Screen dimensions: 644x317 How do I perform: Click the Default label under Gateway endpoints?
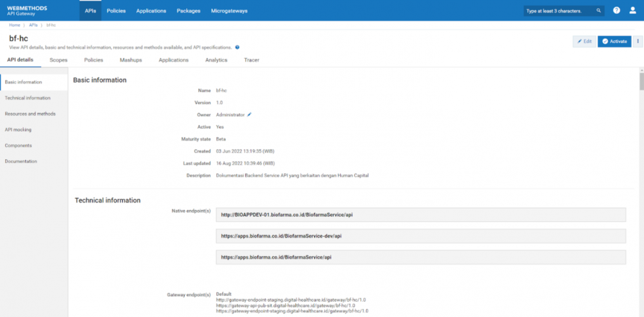tap(224, 294)
